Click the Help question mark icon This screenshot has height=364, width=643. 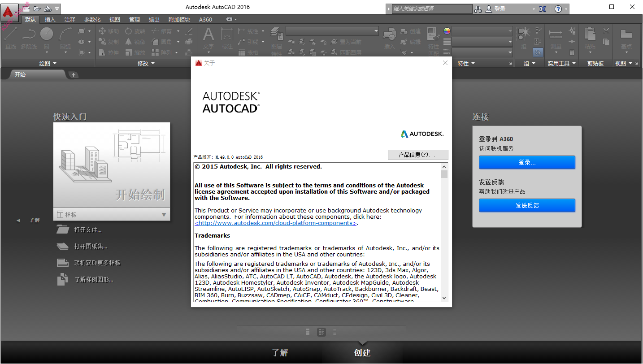tap(558, 9)
